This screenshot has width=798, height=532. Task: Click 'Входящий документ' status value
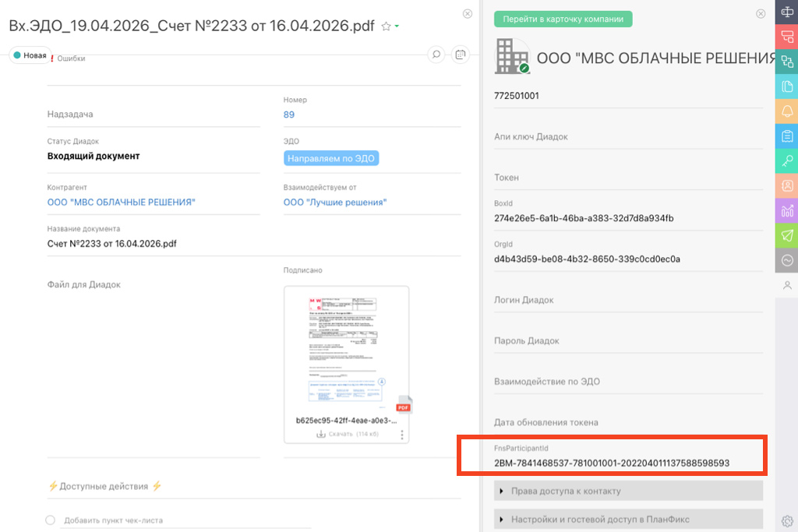click(94, 156)
